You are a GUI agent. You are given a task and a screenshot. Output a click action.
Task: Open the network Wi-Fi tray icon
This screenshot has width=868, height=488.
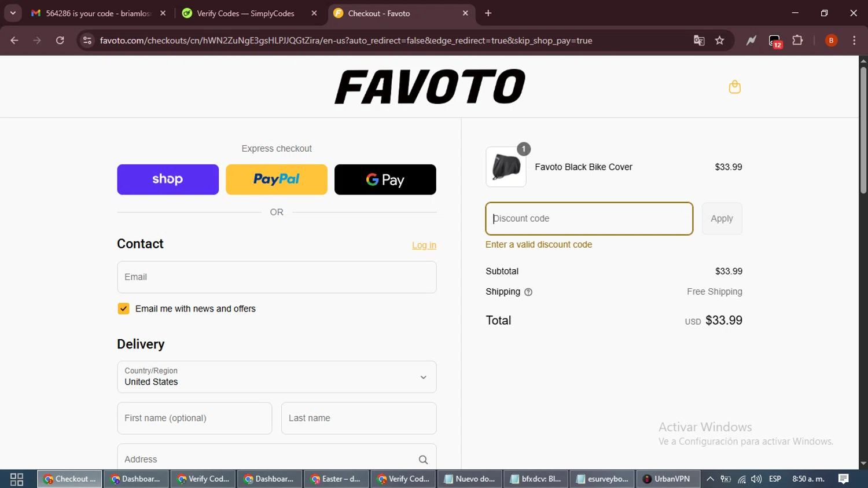(x=741, y=479)
